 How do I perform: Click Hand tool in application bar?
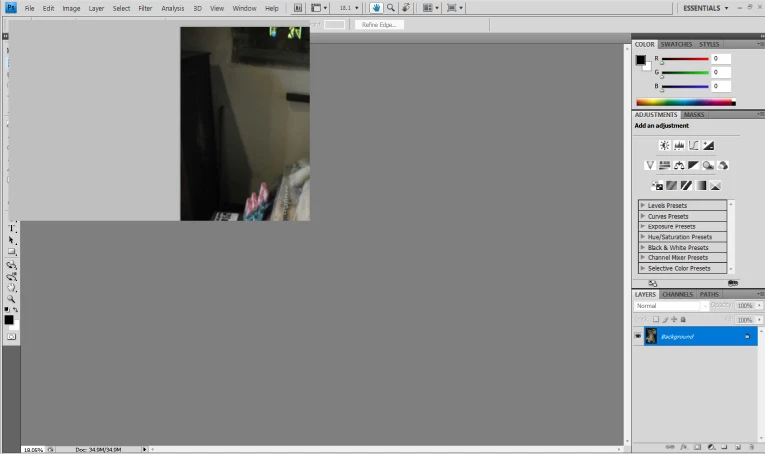376,8
